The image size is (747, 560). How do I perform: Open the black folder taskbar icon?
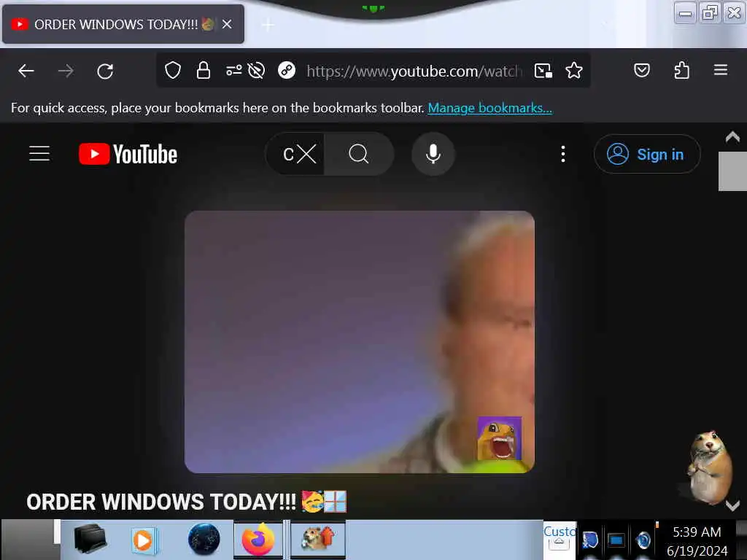[90, 540]
